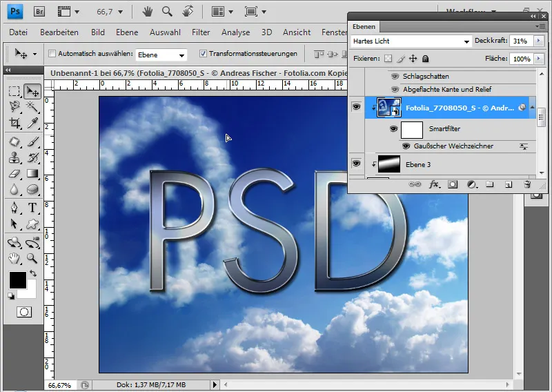Hide the Ebene 3 layer
Viewport: 552px width, 392px height.
click(x=356, y=164)
